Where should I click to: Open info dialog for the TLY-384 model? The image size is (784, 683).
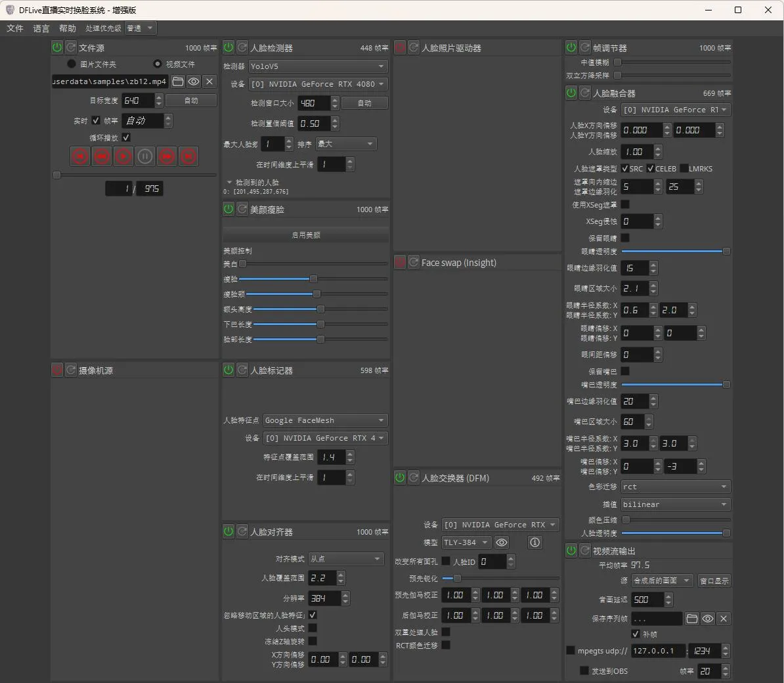pyautogui.click(x=534, y=542)
